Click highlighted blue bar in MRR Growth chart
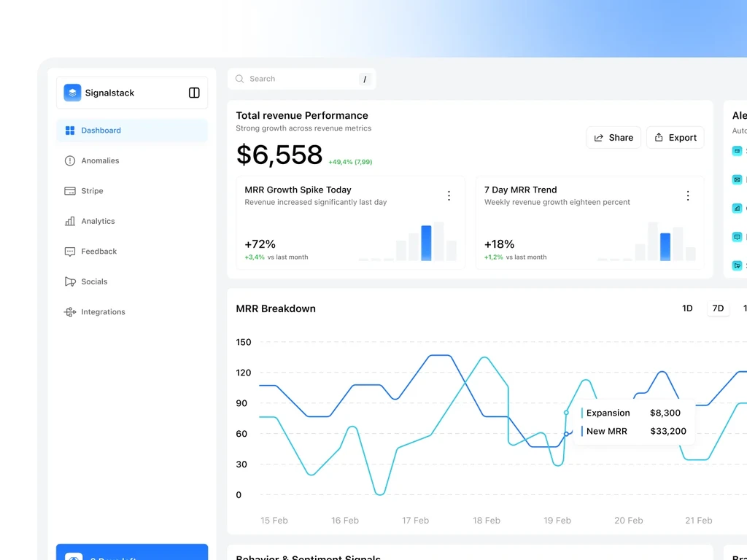Screen dimensions: 747x560 (x=426, y=243)
